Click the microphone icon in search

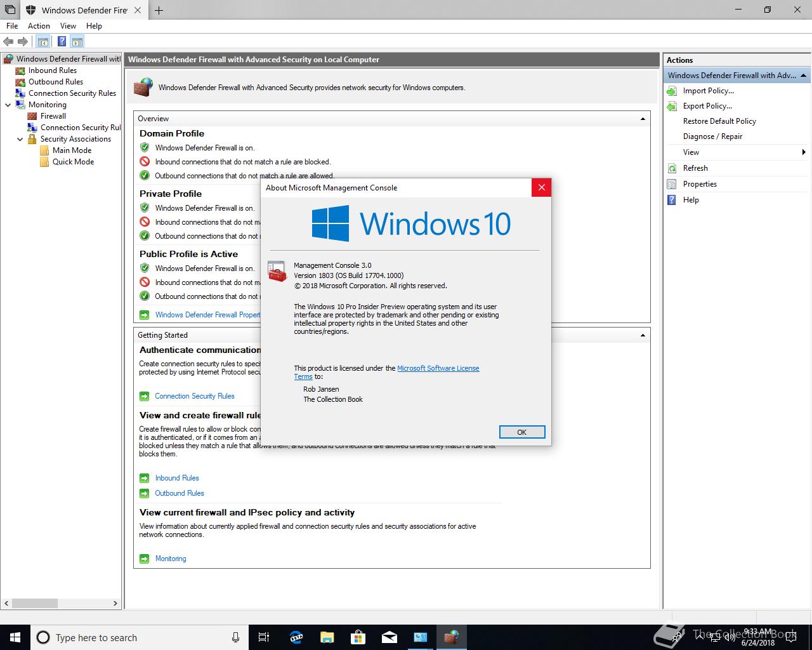coord(235,637)
